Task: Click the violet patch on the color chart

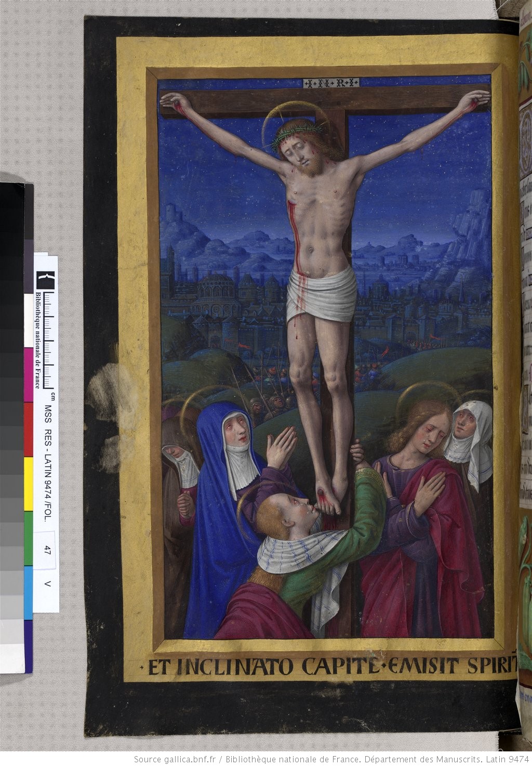Action: (x=29, y=646)
